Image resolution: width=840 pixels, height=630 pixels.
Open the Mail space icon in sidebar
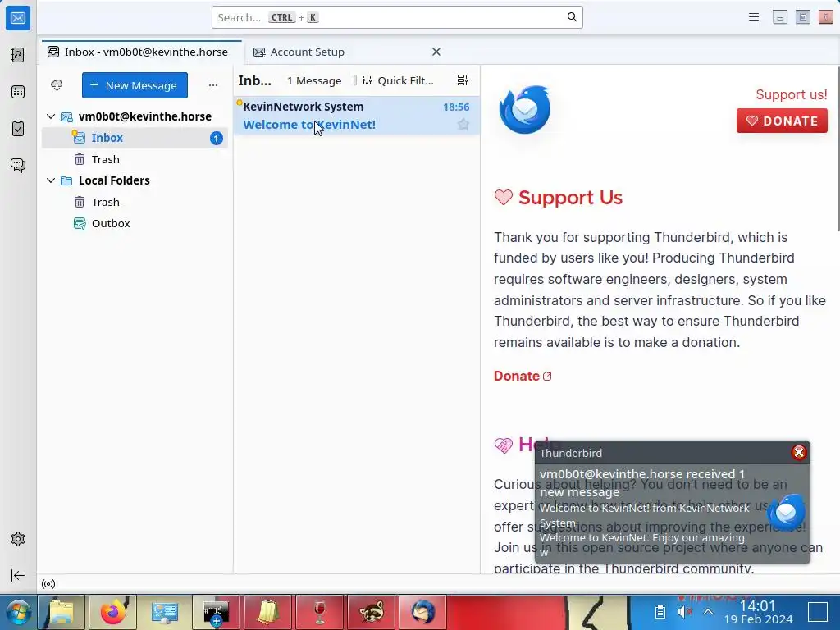click(x=18, y=18)
